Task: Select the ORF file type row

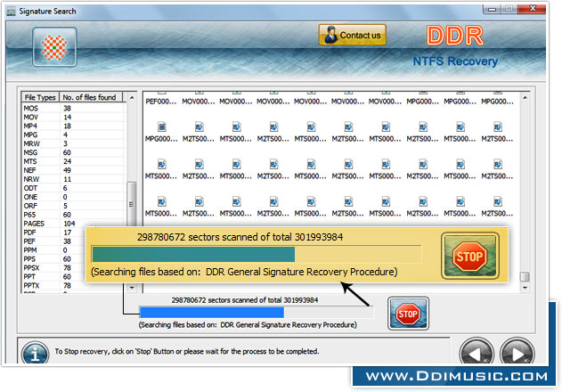Action: (73, 206)
